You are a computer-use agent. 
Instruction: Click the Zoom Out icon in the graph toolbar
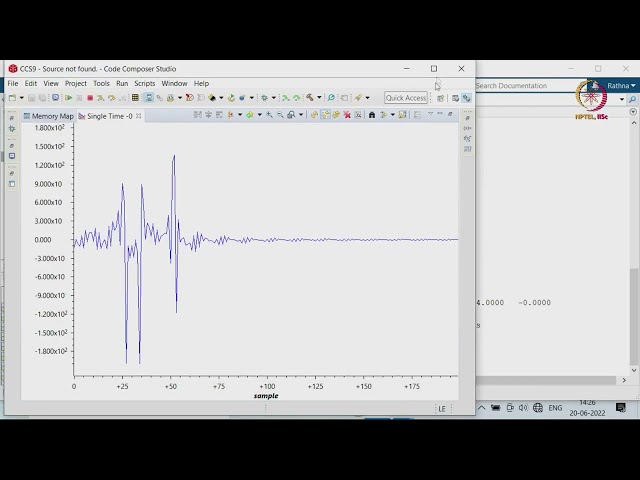[x=280, y=115]
